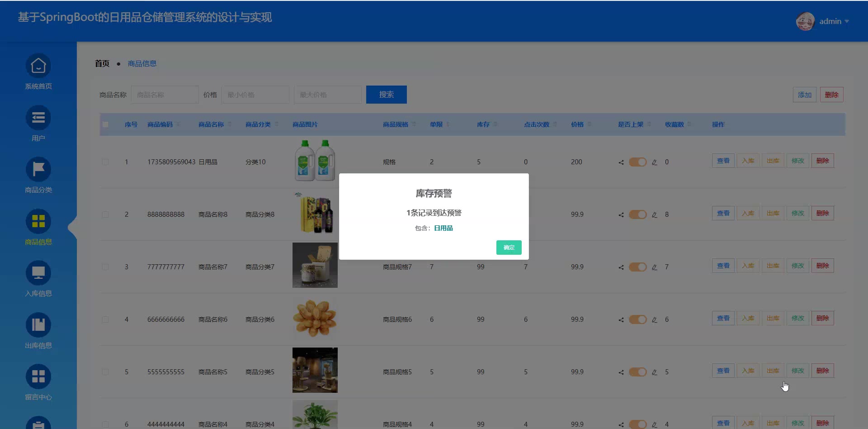Open the 商品分类 flag icon
This screenshot has height=429, width=868.
point(38,170)
